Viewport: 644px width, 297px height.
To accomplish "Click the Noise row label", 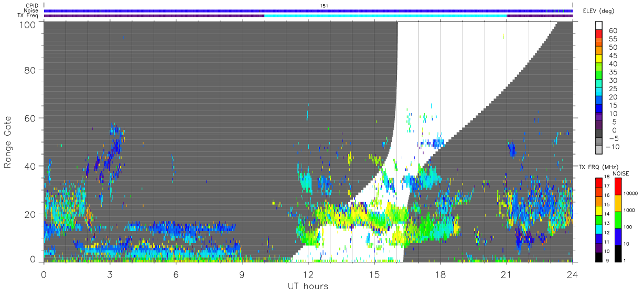I will 31,10.
